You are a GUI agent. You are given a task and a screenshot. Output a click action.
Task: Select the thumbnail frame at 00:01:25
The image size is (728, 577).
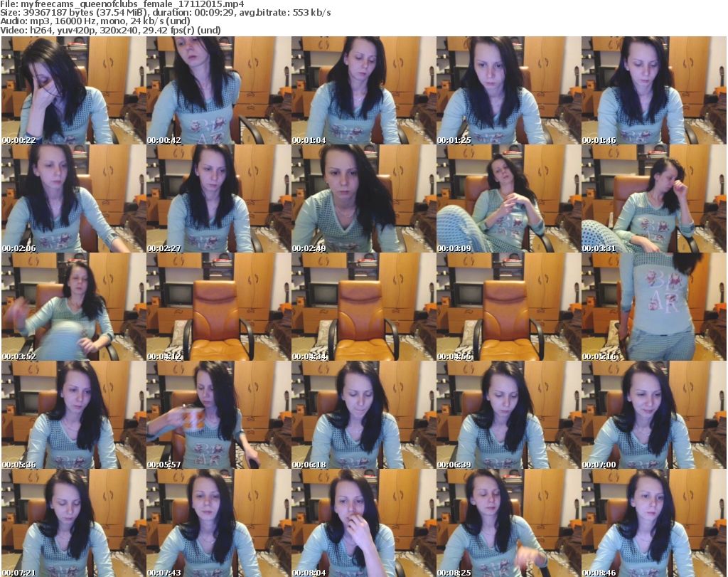pyautogui.click(x=509, y=90)
